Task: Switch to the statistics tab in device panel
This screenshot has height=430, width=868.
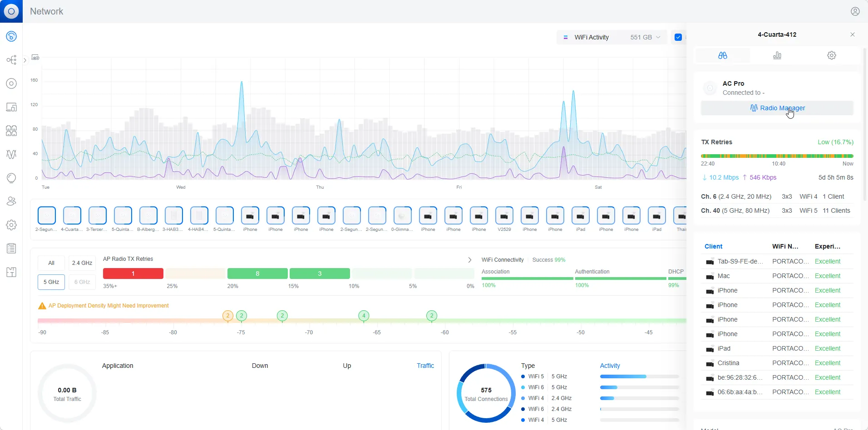Action: (x=777, y=55)
